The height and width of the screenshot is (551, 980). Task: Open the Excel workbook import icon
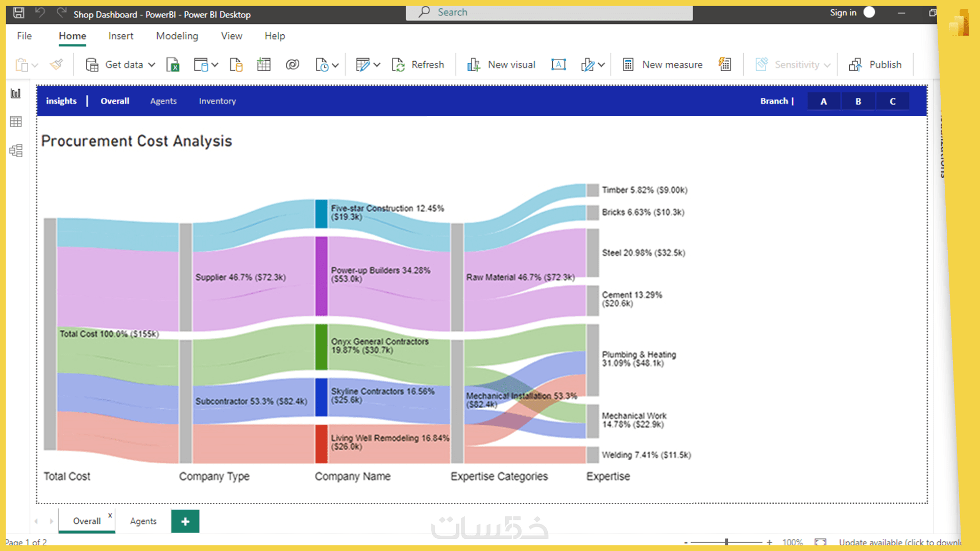pos(173,65)
